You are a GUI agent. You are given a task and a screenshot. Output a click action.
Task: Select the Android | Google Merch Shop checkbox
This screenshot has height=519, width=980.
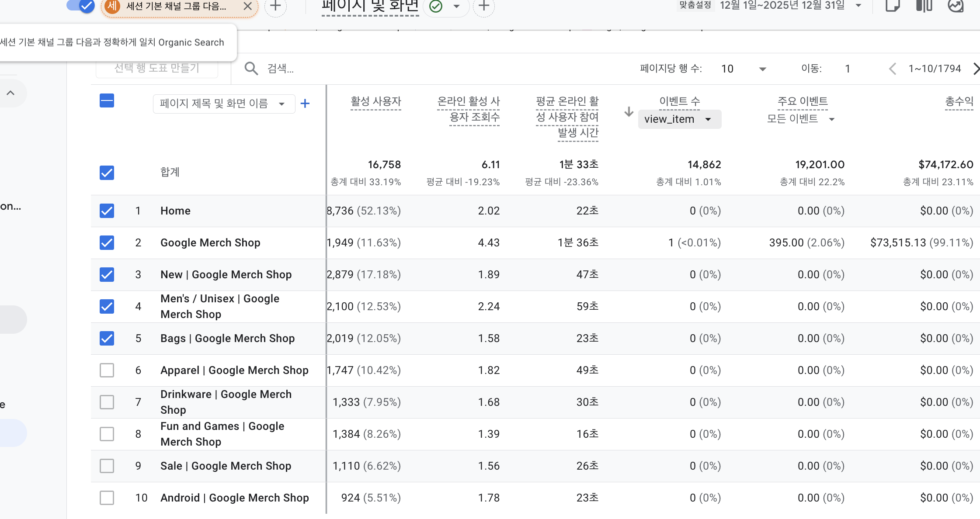107,498
